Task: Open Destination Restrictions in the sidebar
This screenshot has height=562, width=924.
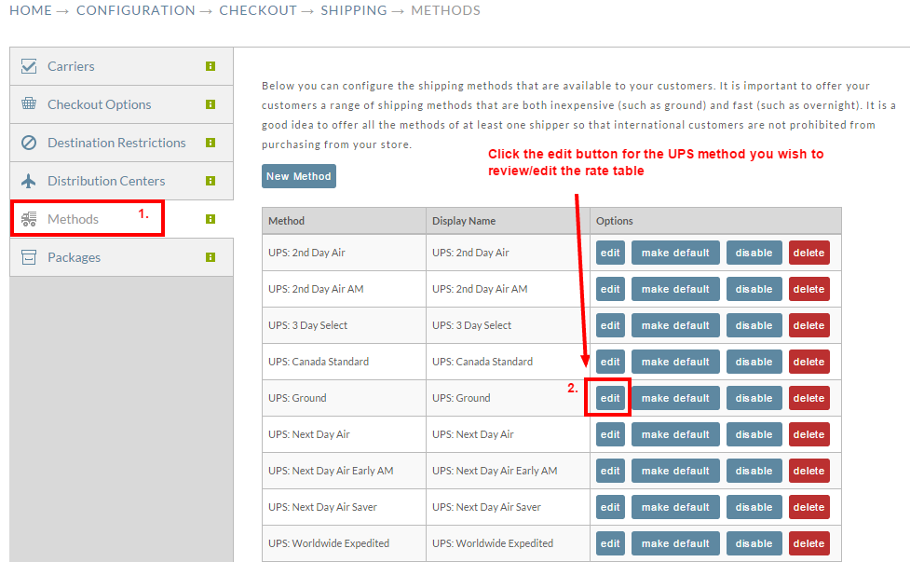Action: 121,143
